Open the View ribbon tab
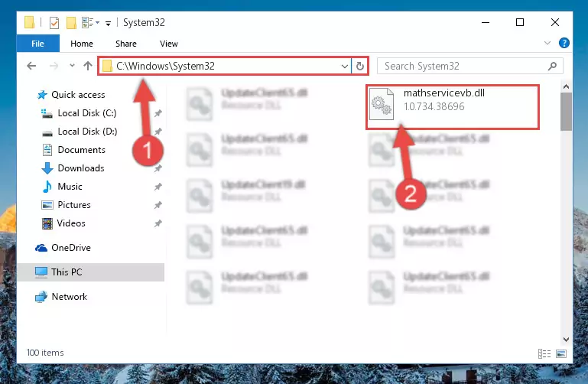588x384 pixels. pos(169,44)
